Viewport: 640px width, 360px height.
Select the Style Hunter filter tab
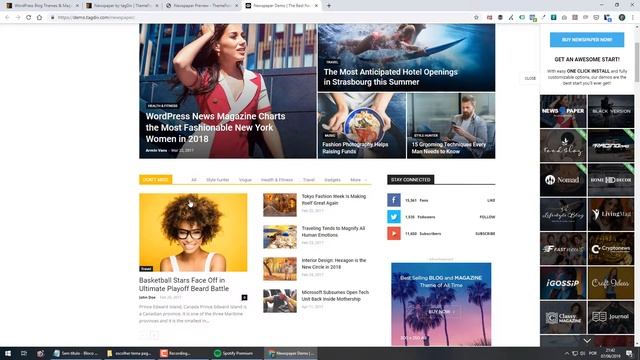pos(218,180)
